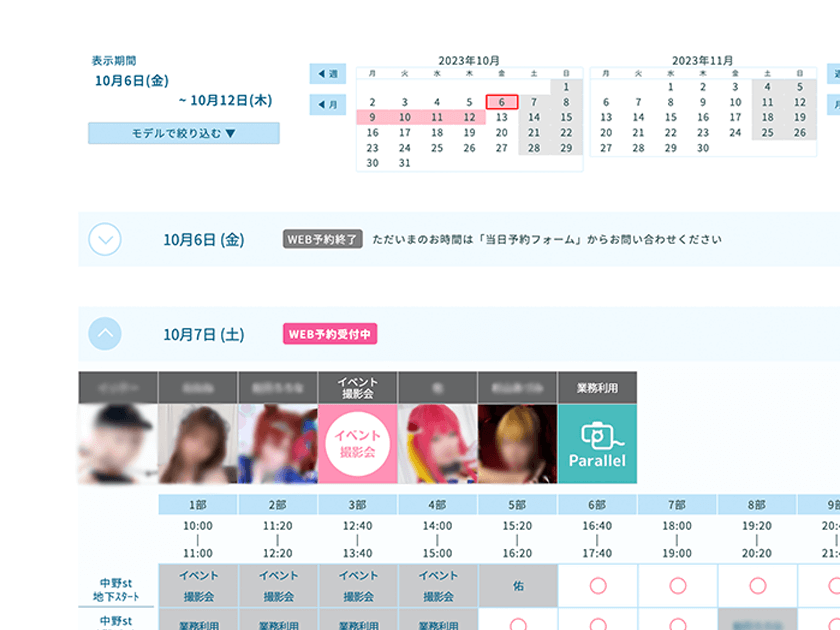Viewport: 840px width, 630px height.
Task: Click the model thumbnail with red-brown animal ears
Action: click(278, 444)
